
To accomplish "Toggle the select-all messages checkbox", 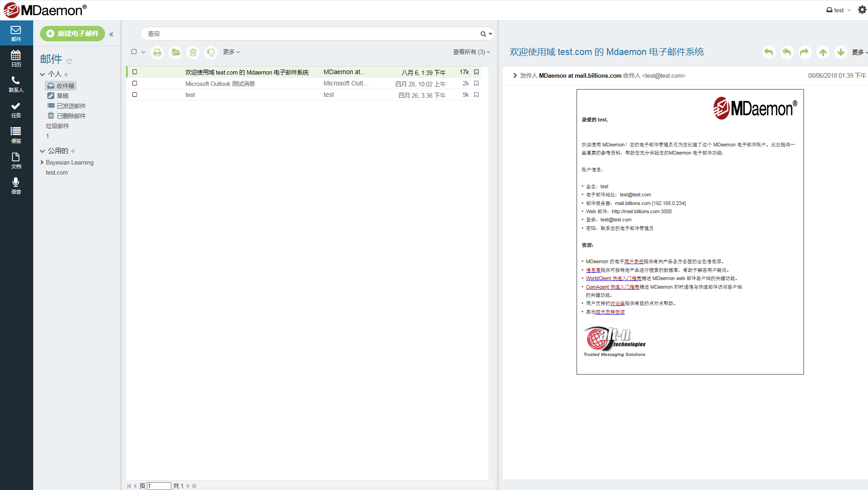I will click(x=134, y=52).
